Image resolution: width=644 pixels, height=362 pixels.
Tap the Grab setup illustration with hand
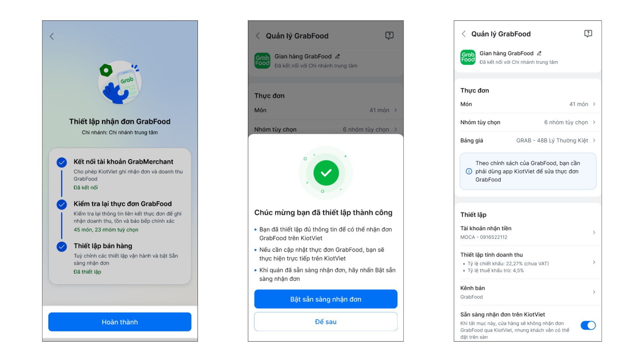pos(120,82)
